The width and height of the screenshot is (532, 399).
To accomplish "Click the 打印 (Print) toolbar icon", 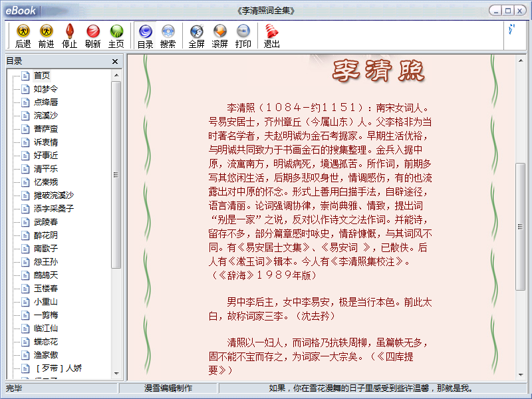I will (243, 35).
